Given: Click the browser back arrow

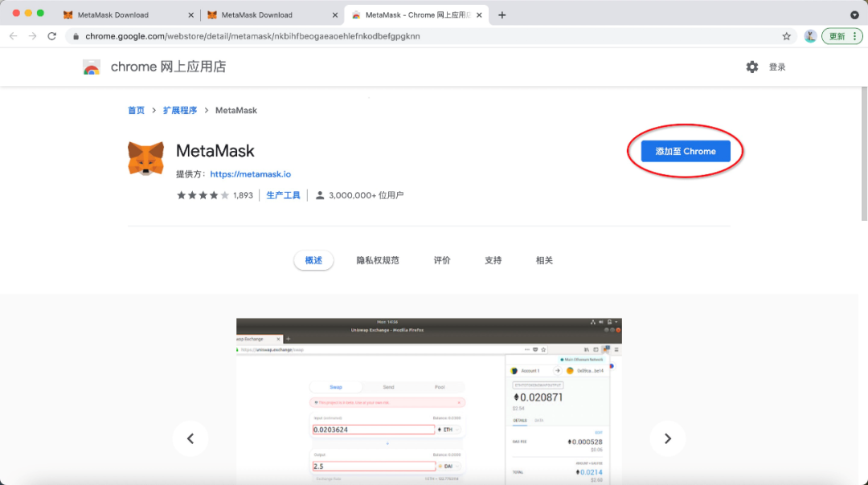Looking at the screenshot, I should point(14,36).
